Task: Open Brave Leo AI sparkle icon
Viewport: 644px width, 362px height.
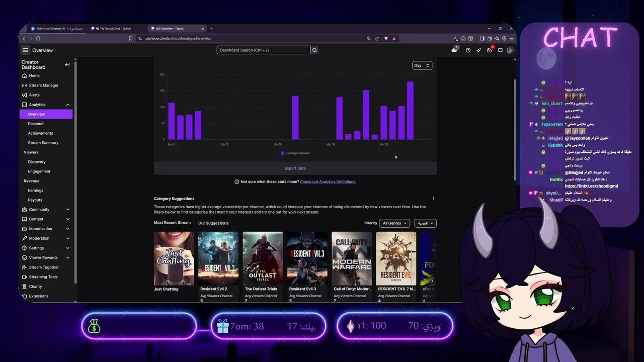Action: (497, 38)
